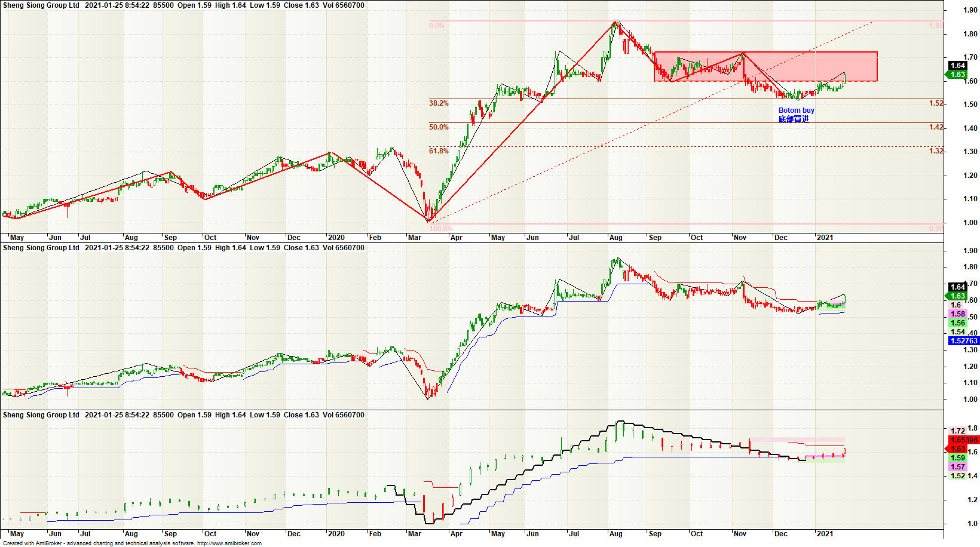Select the Chinese annotation below 'Botom buy'
Screen dimensions: 980x547
(794, 119)
